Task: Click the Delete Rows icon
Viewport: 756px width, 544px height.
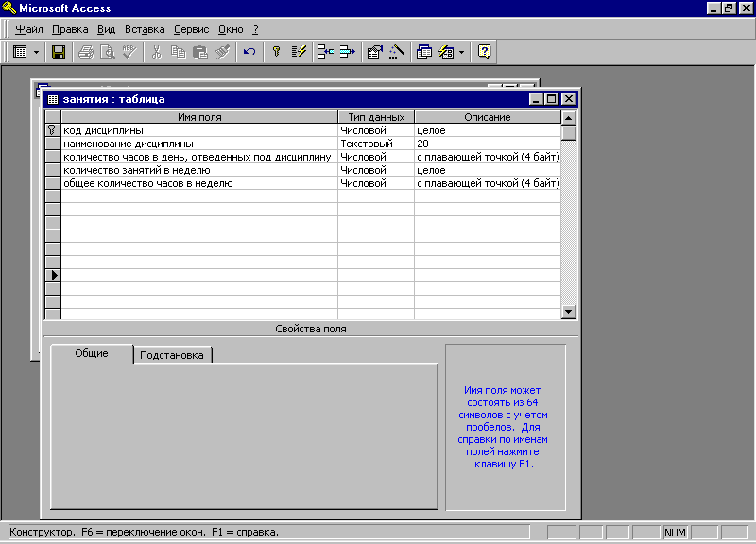Action: [347, 52]
